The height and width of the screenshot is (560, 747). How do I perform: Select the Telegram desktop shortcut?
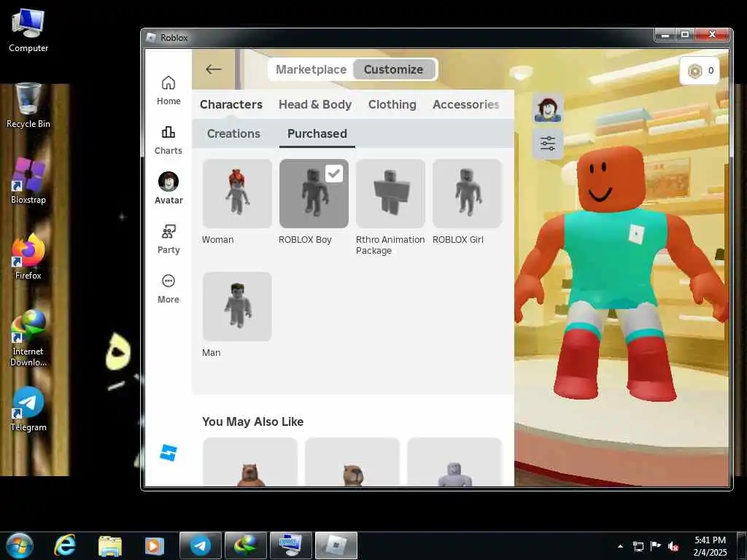(x=28, y=409)
